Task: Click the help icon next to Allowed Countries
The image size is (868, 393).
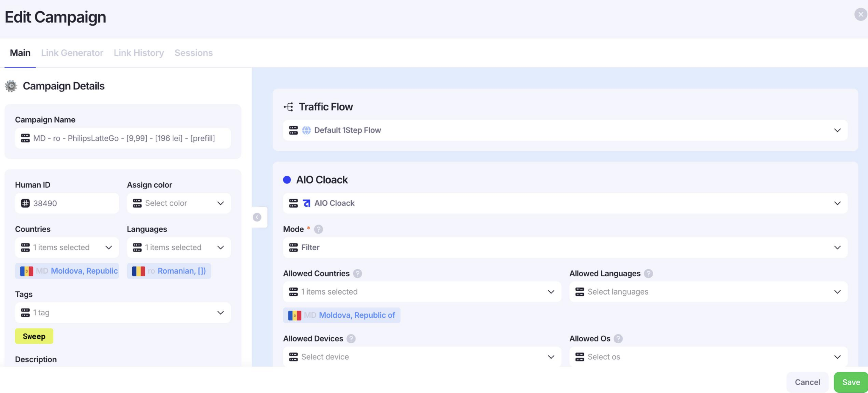Action: pos(358,274)
